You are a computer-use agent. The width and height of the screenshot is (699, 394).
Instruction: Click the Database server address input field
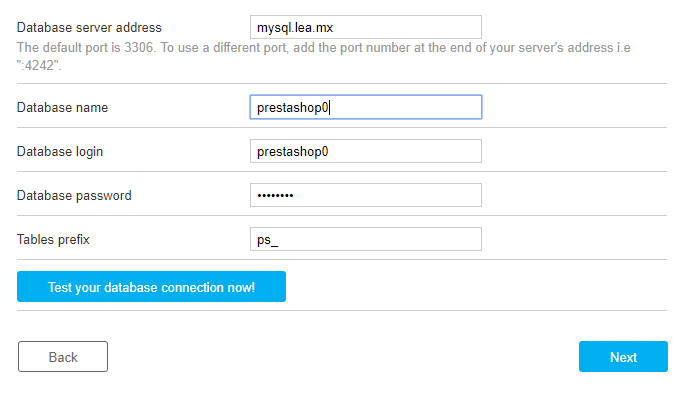(366, 27)
